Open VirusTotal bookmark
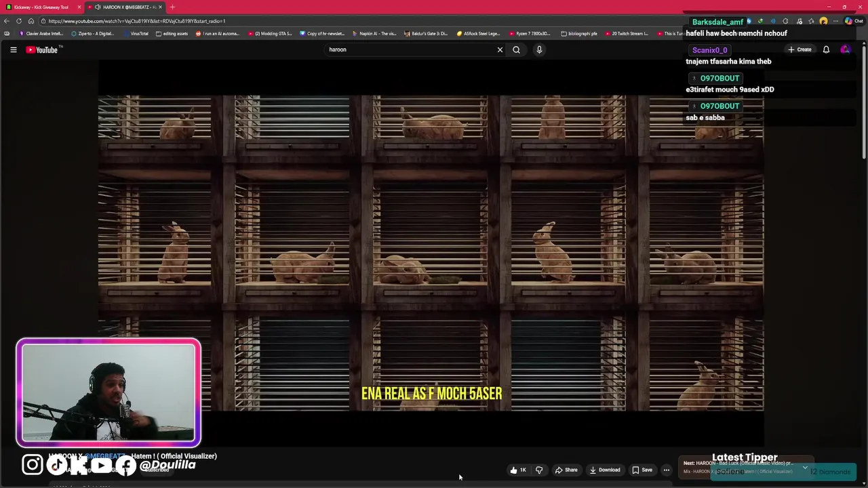The width and height of the screenshot is (868, 488). point(136,33)
